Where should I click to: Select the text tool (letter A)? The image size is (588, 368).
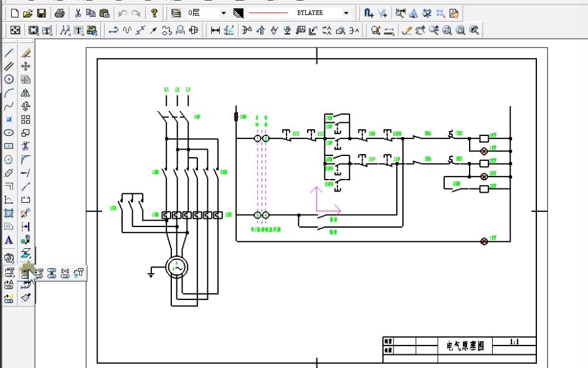(x=9, y=240)
